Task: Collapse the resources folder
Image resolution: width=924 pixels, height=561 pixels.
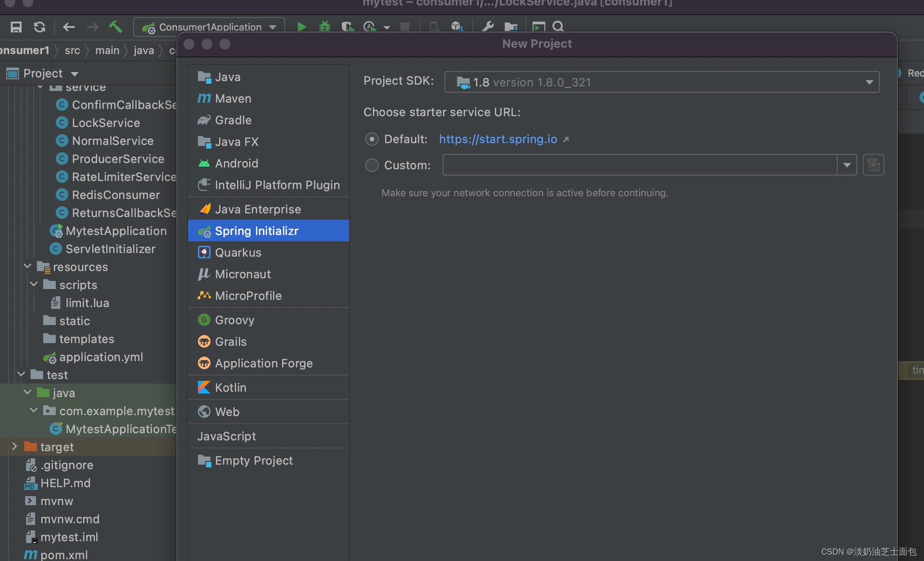Action: tap(27, 267)
